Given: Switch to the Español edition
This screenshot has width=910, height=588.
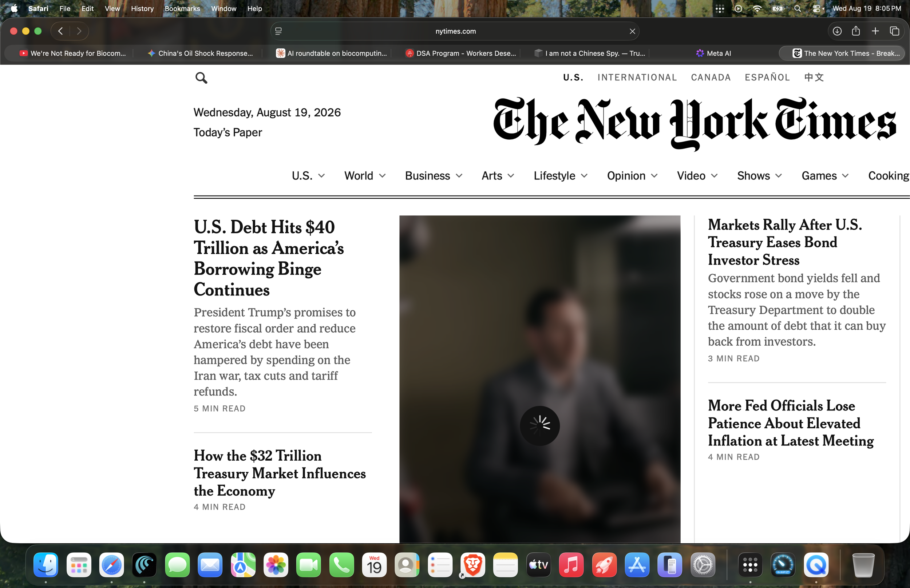Looking at the screenshot, I should [x=767, y=78].
